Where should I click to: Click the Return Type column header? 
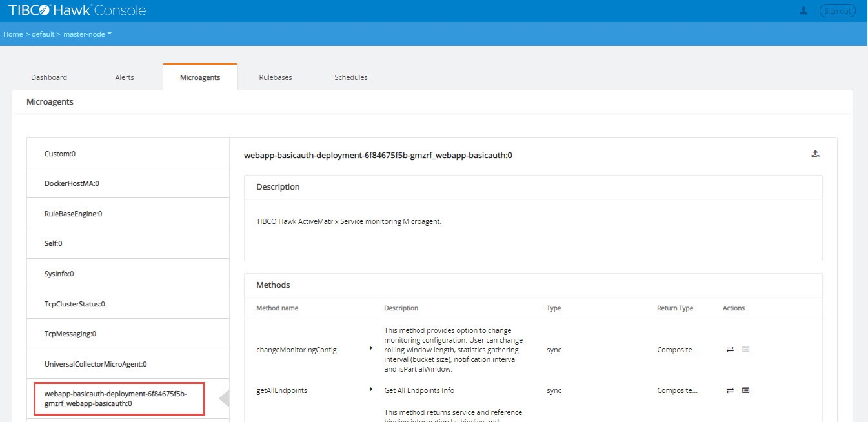[675, 308]
